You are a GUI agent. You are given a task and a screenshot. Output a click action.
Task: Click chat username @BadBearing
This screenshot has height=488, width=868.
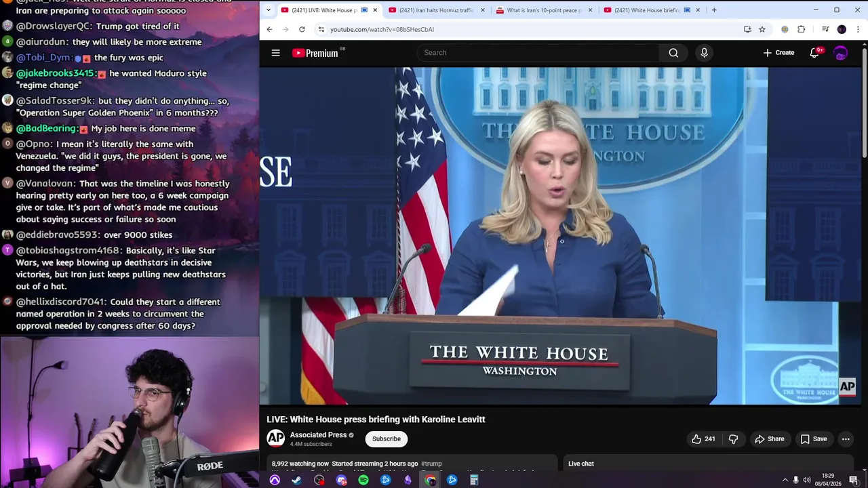coord(47,128)
